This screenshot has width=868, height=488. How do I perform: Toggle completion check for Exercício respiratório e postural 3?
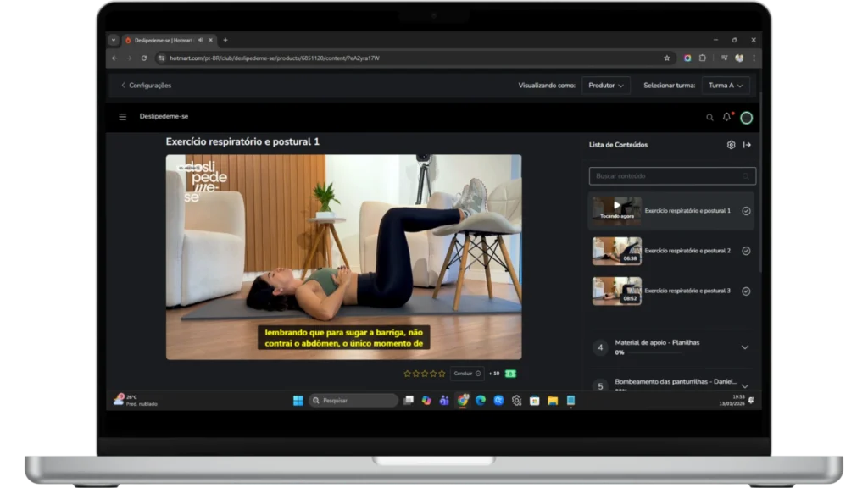(746, 291)
